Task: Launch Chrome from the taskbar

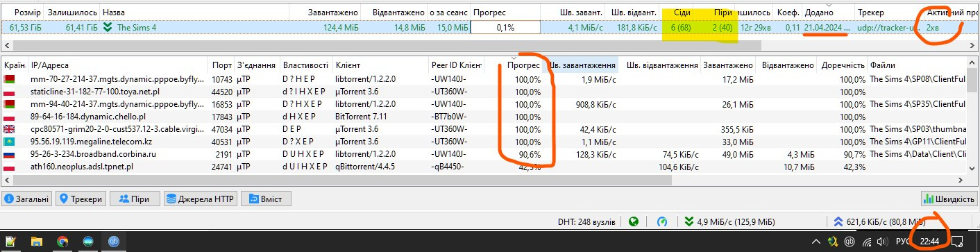Action: 62,242
